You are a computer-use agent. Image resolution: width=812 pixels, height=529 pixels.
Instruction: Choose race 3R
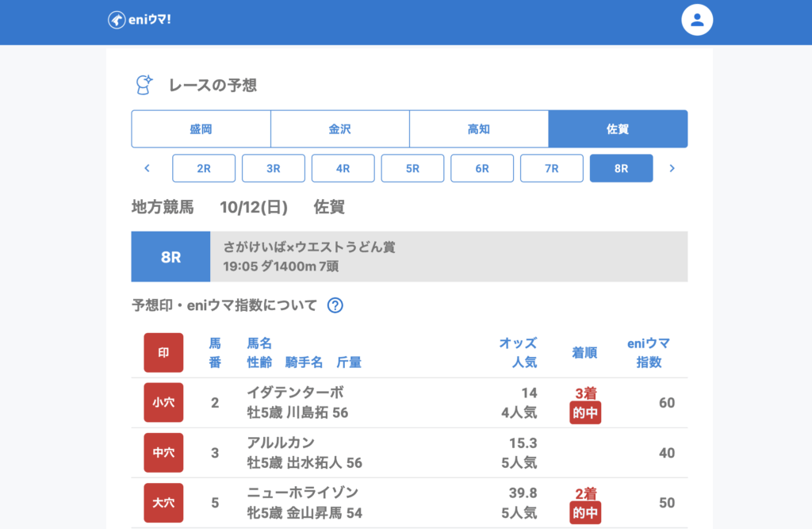click(274, 168)
